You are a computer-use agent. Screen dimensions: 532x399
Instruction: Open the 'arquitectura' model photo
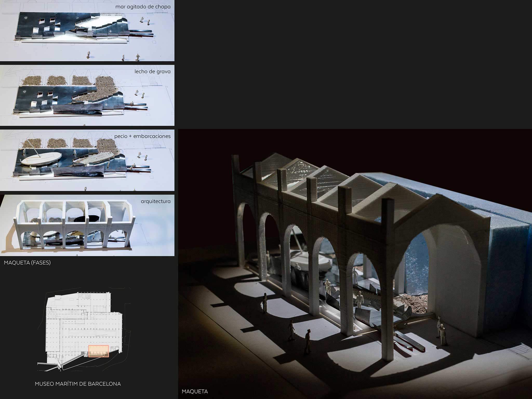click(x=87, y=225)
